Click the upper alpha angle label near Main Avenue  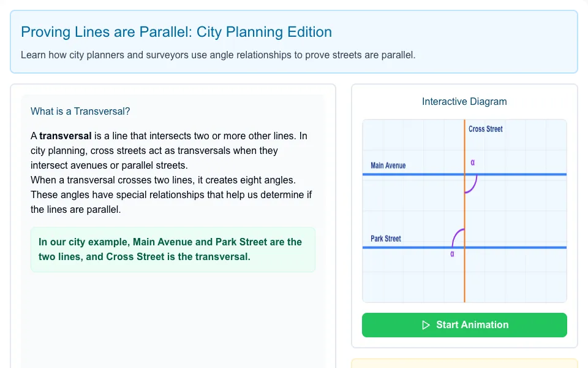[x=472, y=162]
